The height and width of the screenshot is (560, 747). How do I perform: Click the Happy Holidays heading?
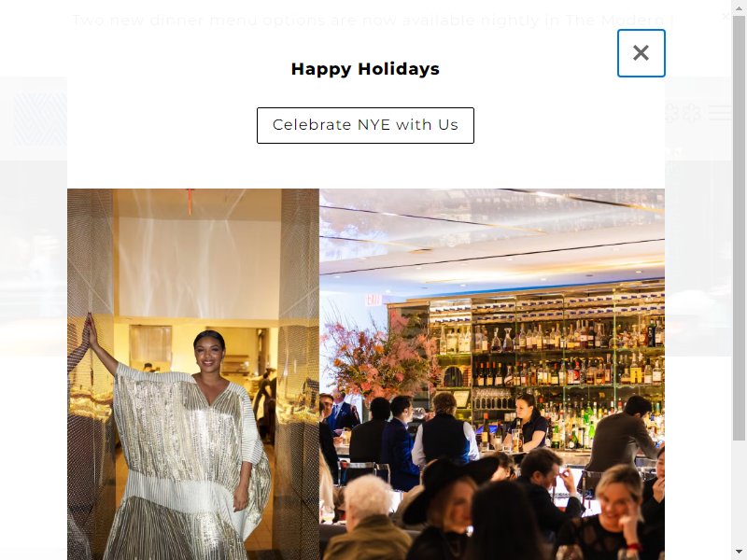tap(365, 69)
